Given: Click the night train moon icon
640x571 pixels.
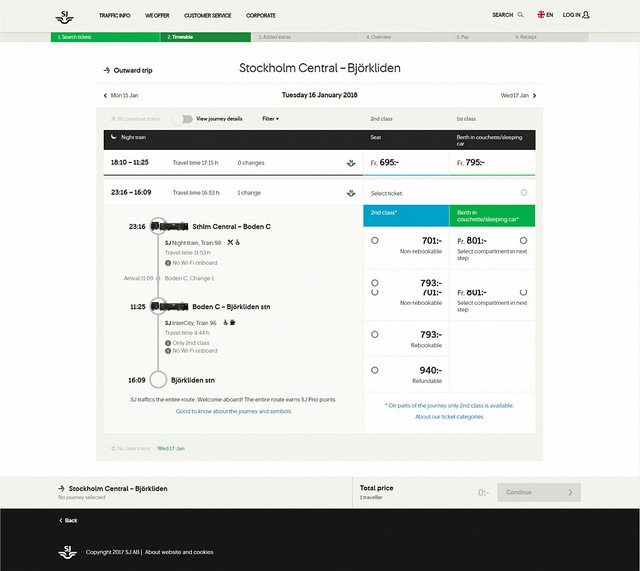Looking at the screenshot, I should (114, 137).
